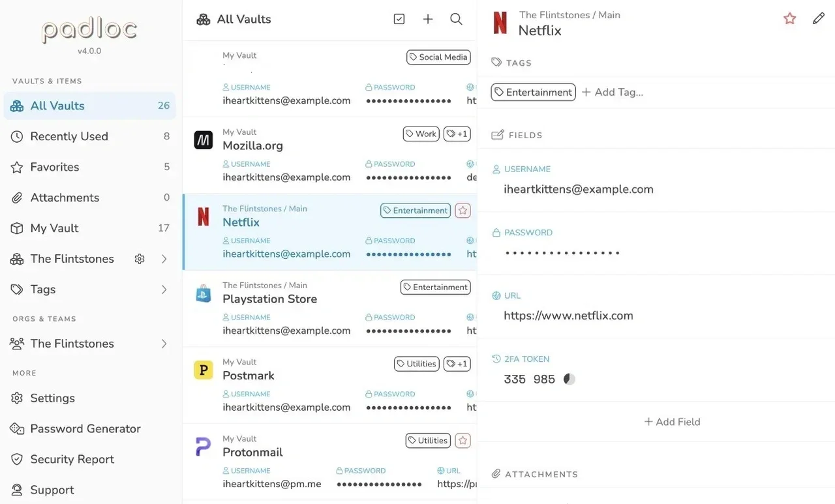835x504 pixels.
Task: Click The Flintstones / Main breadcrumb in details
Action: 569,15
